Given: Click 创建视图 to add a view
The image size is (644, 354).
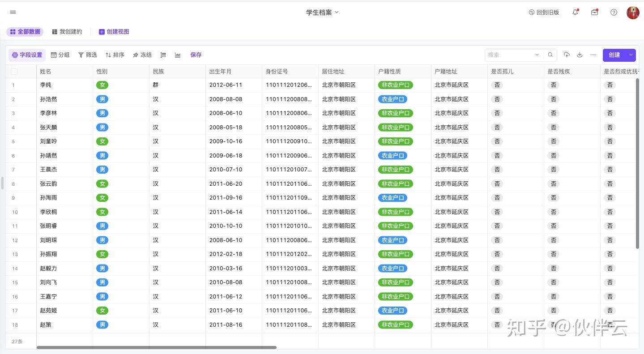Looking at the screenshot, I should 114,32.
